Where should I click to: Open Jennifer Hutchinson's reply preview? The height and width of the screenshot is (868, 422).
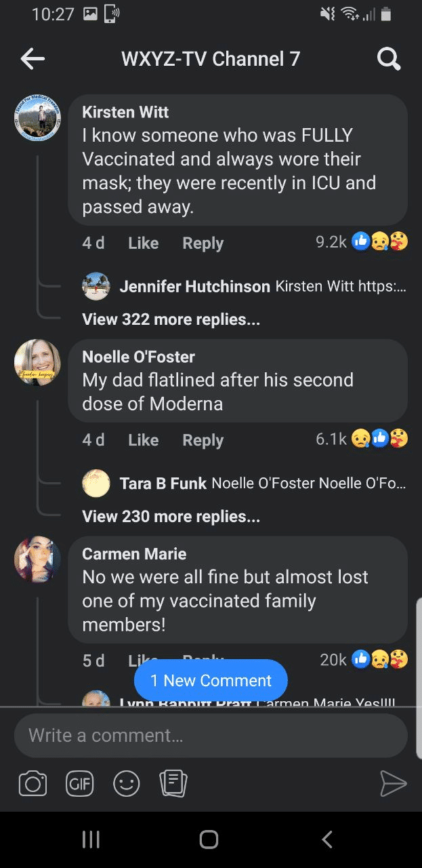click(x=262, y=286)
